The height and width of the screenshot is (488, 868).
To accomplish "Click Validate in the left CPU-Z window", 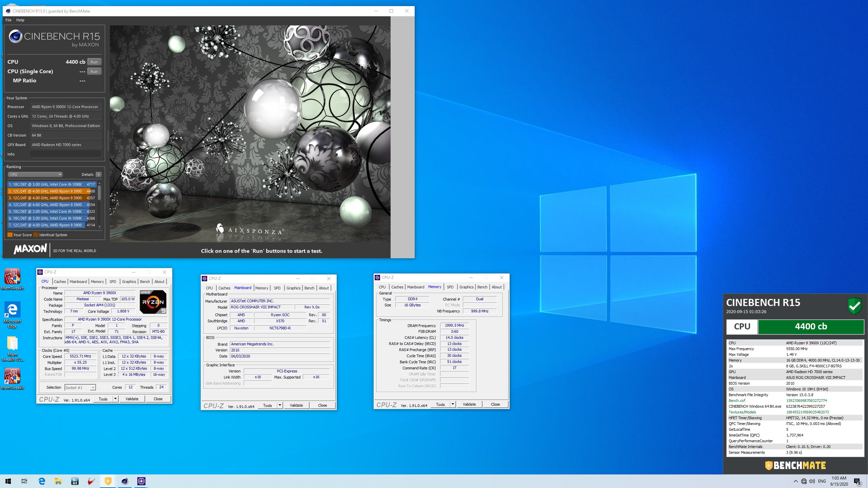I will click(x=132, y=399).
